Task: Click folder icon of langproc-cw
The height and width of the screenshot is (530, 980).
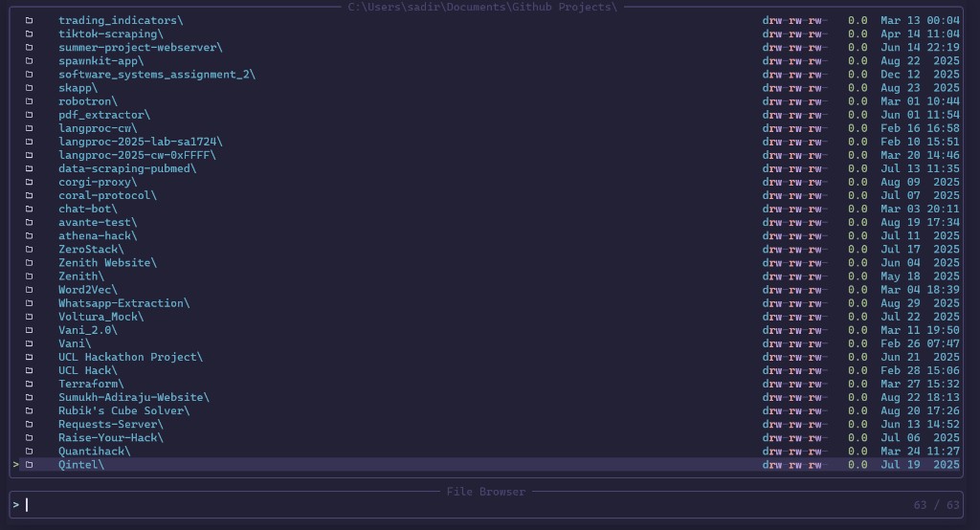Action: (x=29, y=128)
